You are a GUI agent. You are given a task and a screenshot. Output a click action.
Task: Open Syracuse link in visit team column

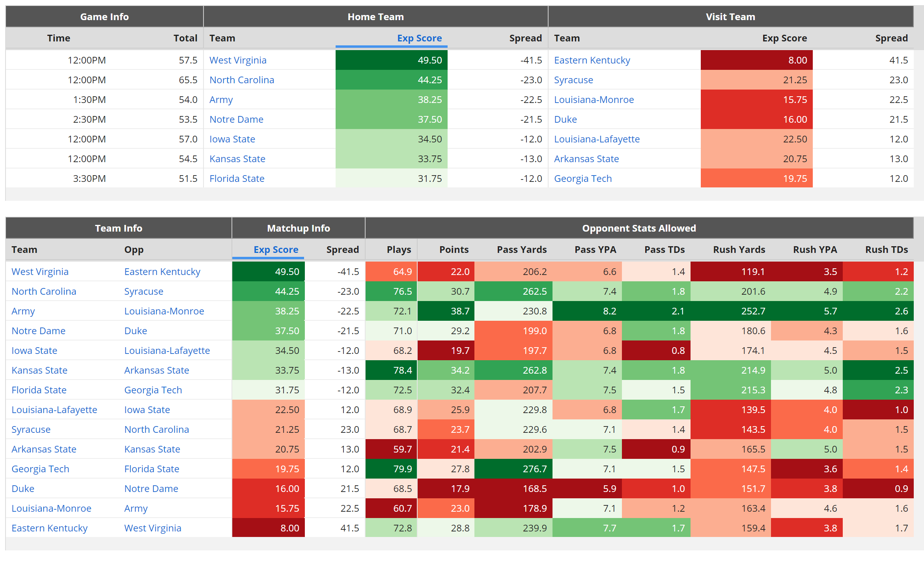[573, 80]
